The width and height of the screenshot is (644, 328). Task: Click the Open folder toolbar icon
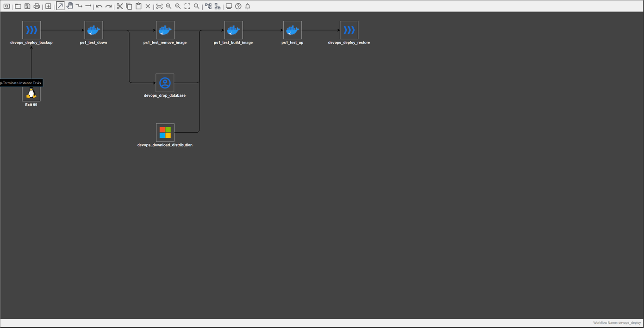pyautogui.click(x=18, y=6)
